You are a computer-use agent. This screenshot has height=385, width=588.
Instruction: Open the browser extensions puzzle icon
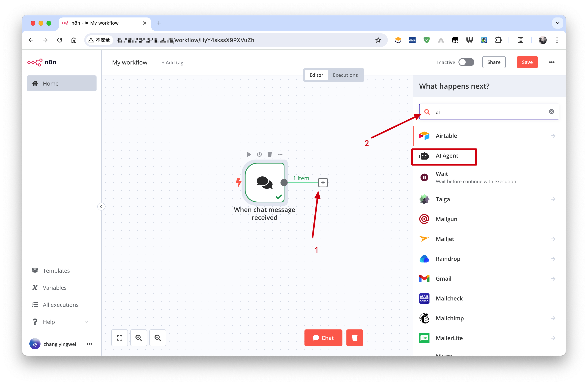pyautogui.click(x=498, y=40)
